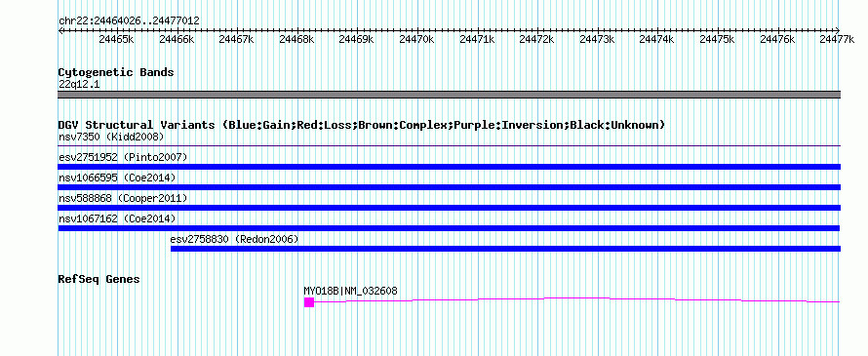Click the gray 22q12.1 cytogenetic band bar

pyautogui.click(x=449, y=95)
